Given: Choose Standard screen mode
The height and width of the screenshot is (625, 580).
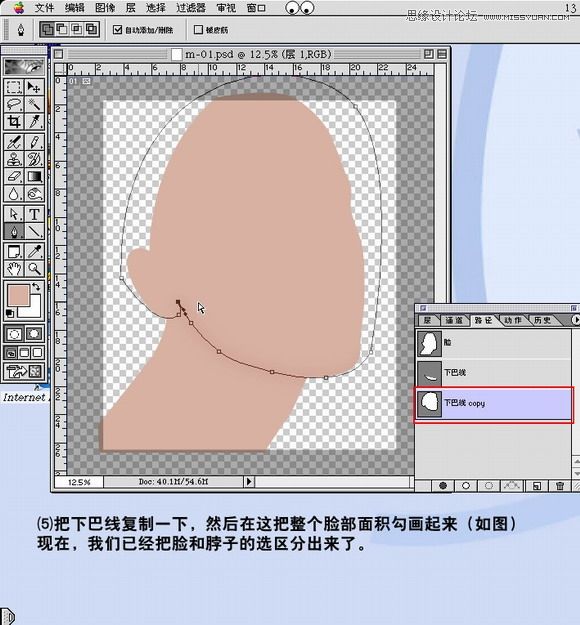Looking at the screenshot, I should tap(11, 352).
